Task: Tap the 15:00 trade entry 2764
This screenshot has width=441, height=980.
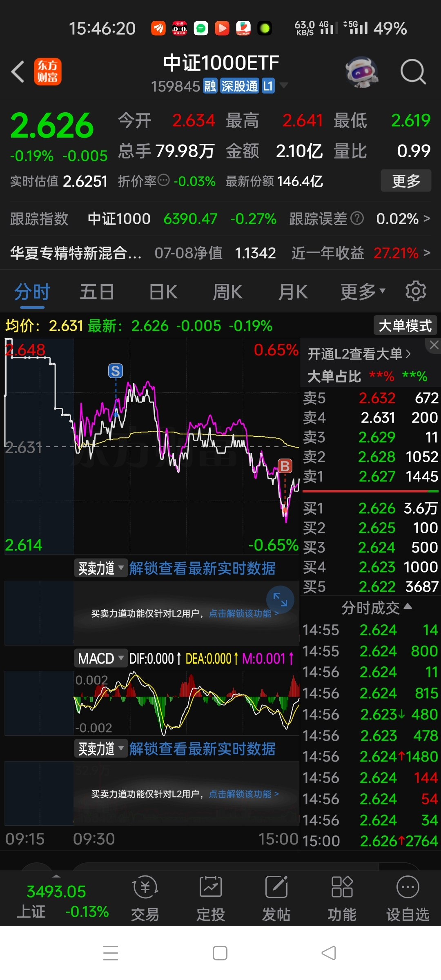Action: pyautogui.click(x=371, y=841)
